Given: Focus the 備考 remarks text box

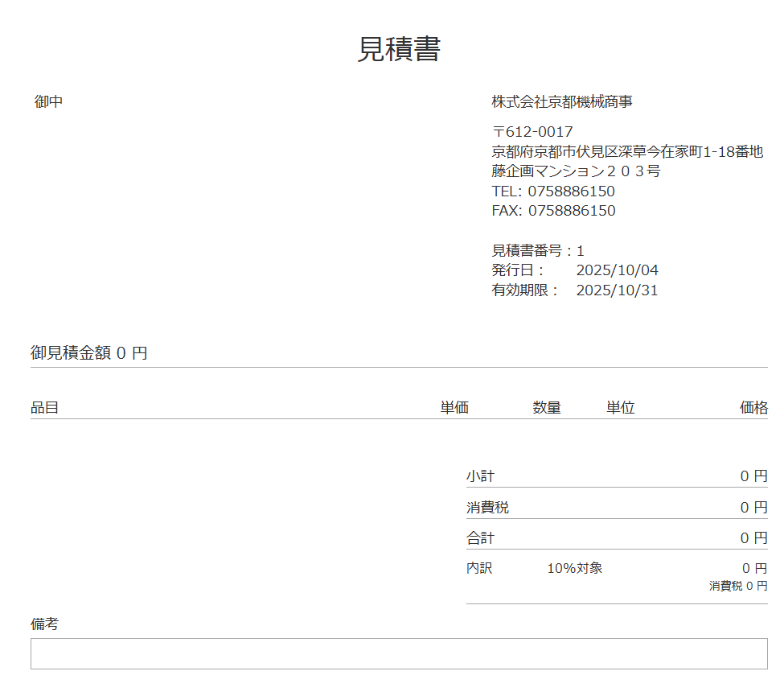Looking at the screenshot, I should [399, 653].
